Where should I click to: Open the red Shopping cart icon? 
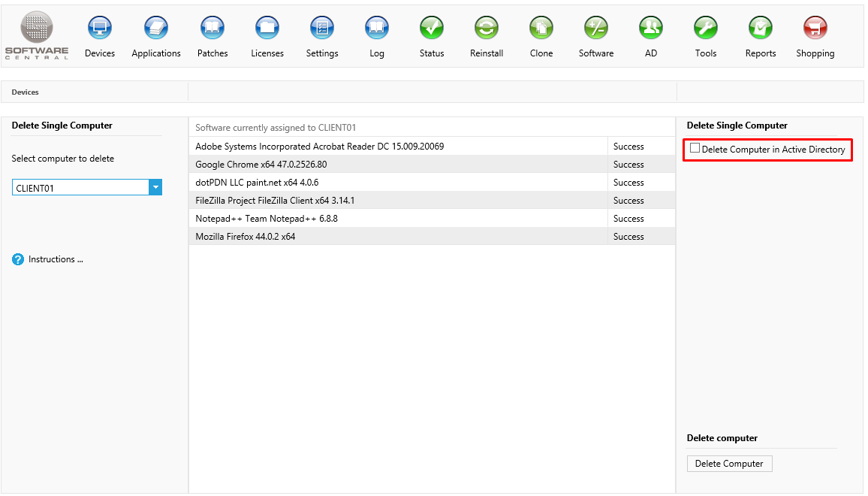click(815, 29)
